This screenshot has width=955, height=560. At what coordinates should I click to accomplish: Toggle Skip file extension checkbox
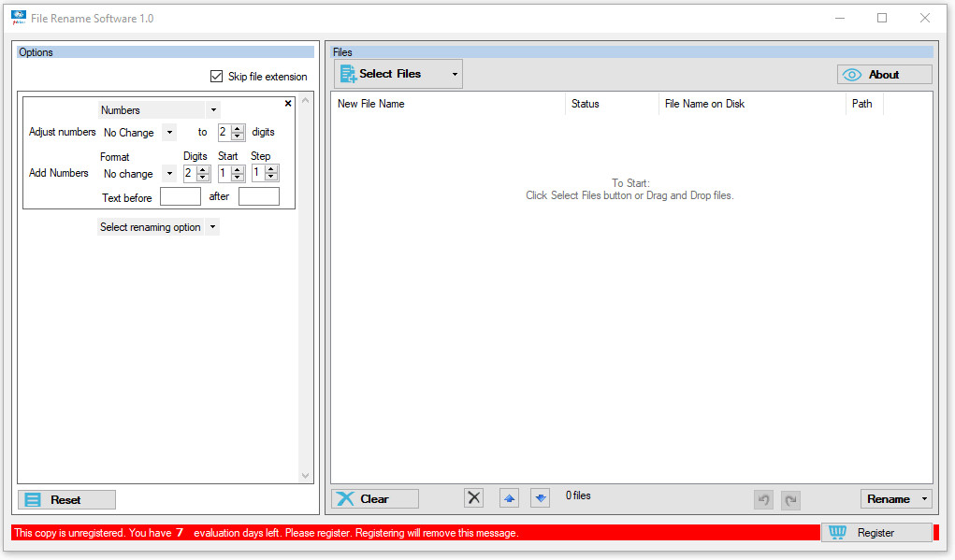[x=216, y=76]
